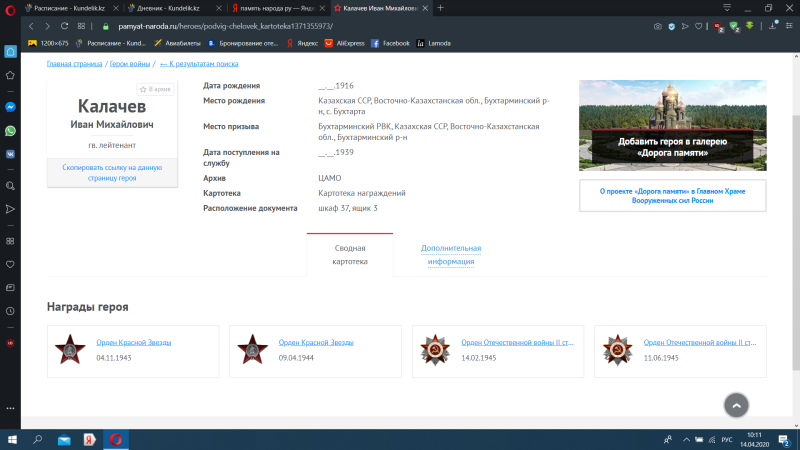Switch to Расписание - Kundelik.kz tab

[71, 8]
